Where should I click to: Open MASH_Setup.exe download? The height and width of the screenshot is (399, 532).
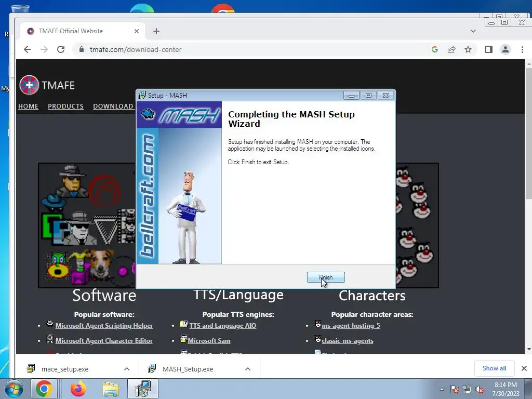click(187, 369)
